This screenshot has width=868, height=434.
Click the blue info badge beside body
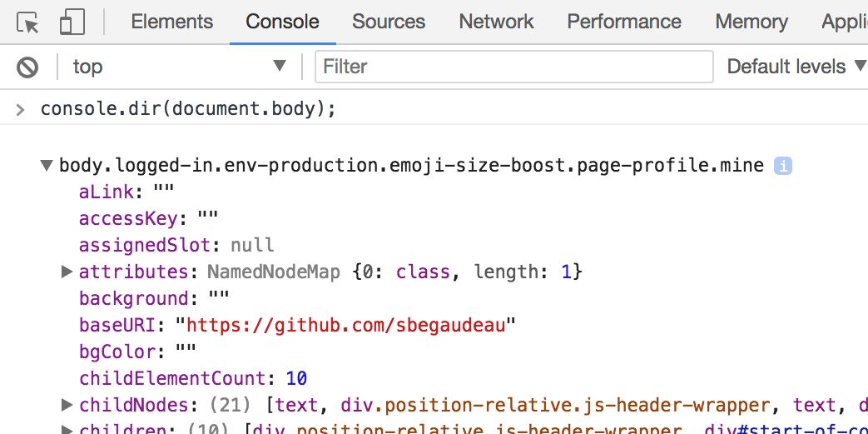pyautogui.click(x=783, y=166)
